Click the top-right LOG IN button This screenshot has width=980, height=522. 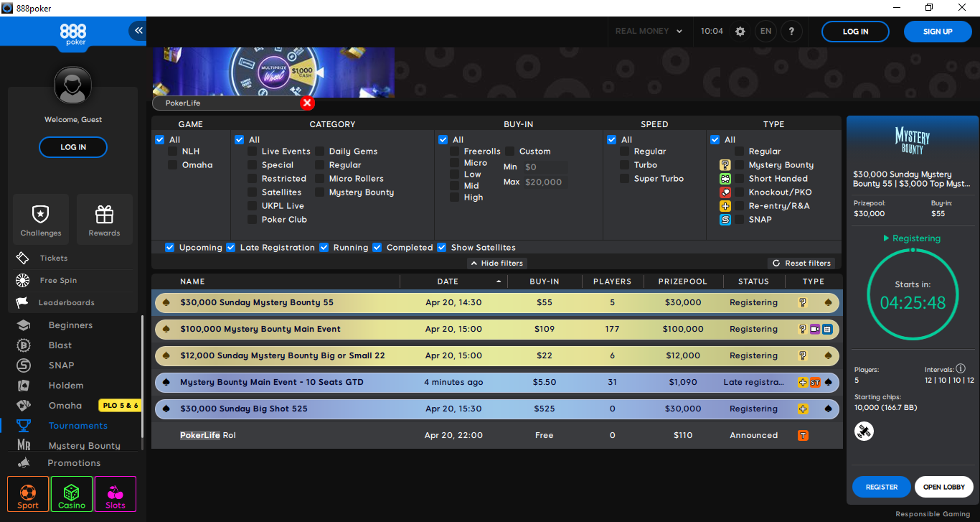[x=855, y=32]
